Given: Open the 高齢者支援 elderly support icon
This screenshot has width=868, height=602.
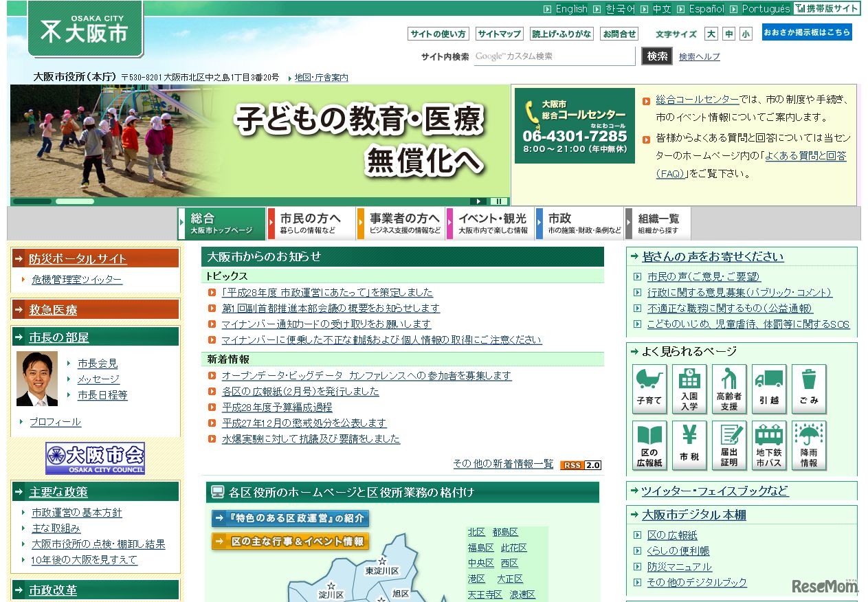Looking at the screenshot, I should (x=729, y=389).
